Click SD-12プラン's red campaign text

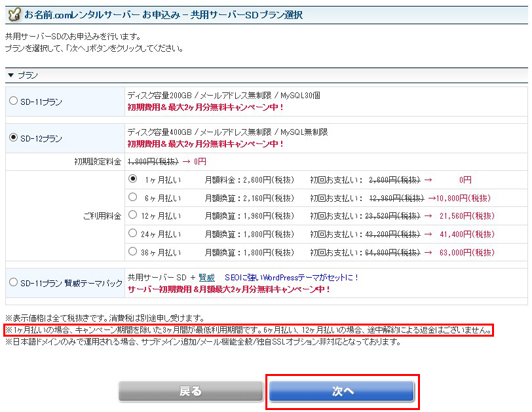pyautogui.click(x=206, y=143)
